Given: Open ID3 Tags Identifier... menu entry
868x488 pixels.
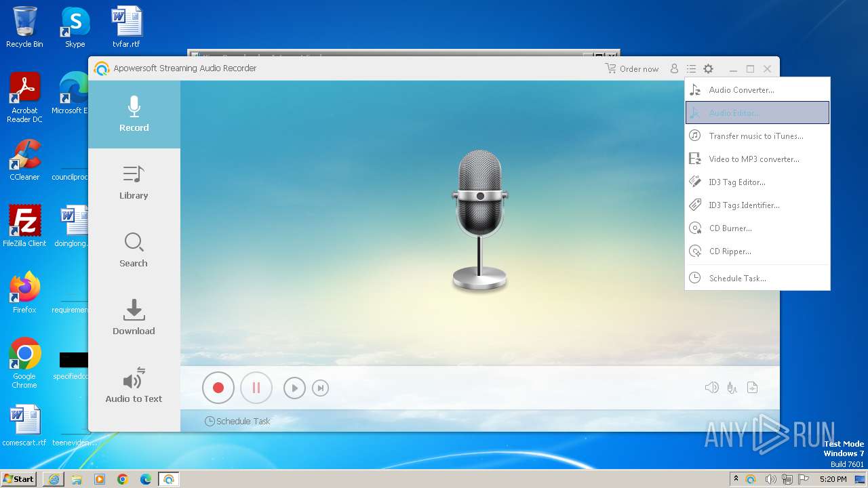Looking at the screenshot, I should coord(757,205).
